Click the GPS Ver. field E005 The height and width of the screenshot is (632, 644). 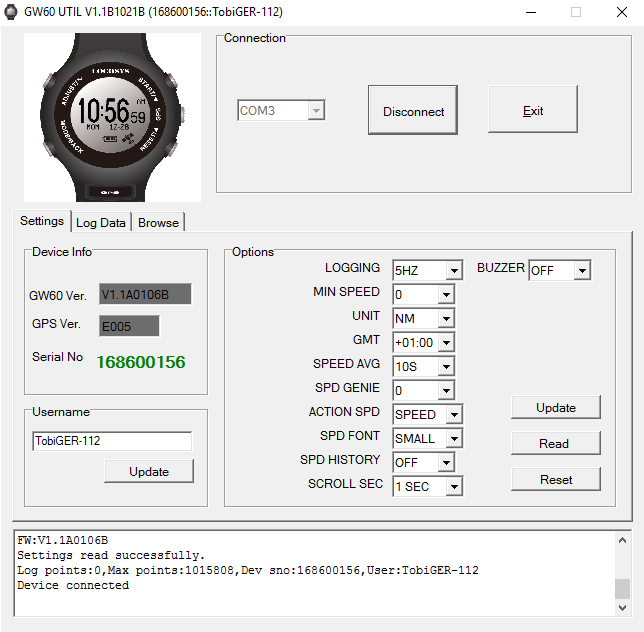[x=129, y=326]
